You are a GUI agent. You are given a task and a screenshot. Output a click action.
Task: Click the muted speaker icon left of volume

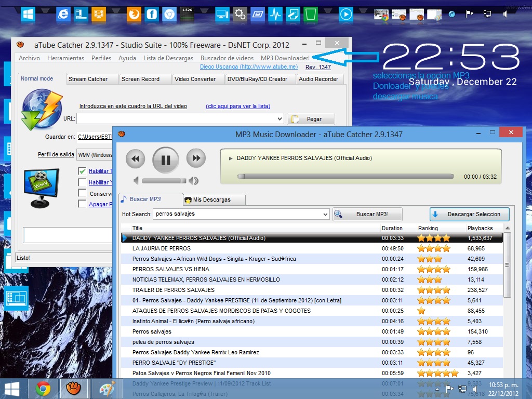coord(136,181)
